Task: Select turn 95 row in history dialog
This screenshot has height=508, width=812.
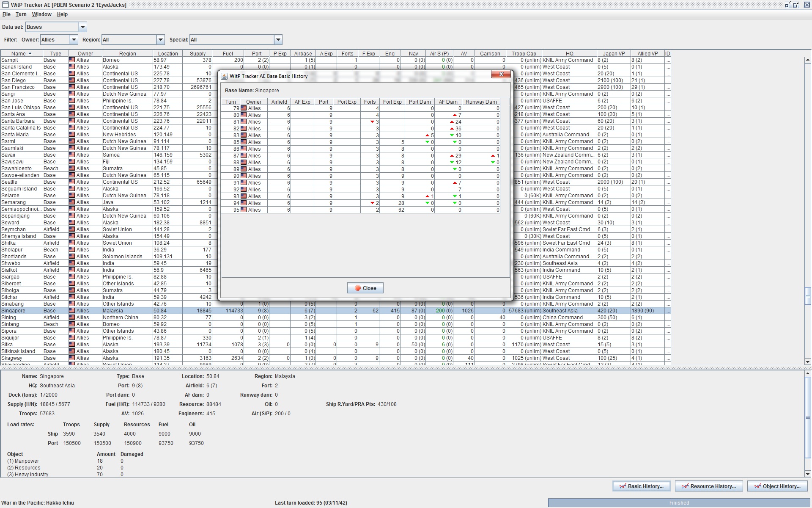Action: point(360,210)
